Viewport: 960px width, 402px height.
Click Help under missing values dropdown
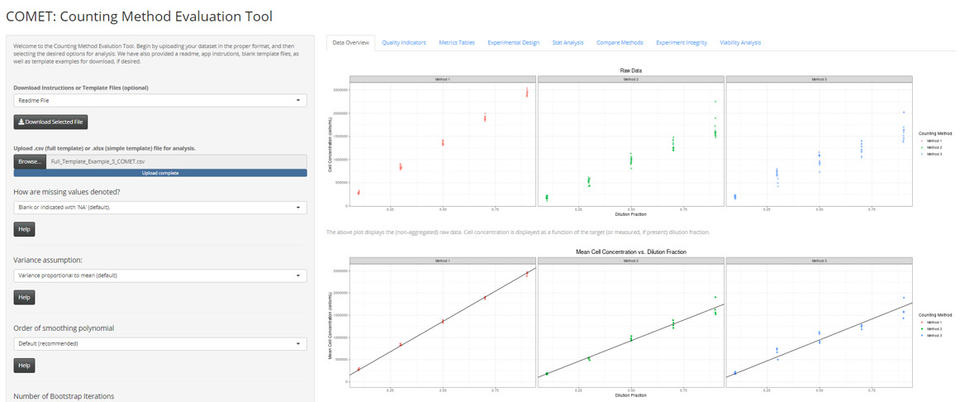(24, 229)
